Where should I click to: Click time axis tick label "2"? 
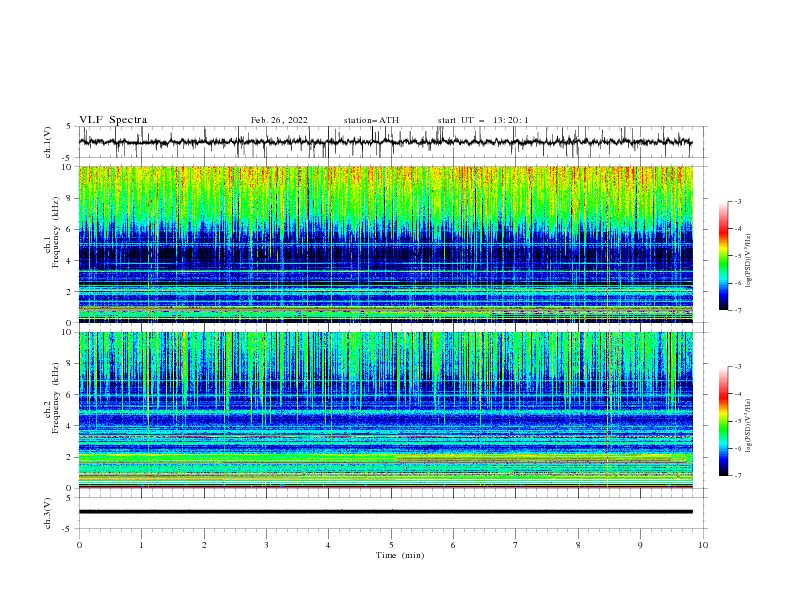(204, 545)
